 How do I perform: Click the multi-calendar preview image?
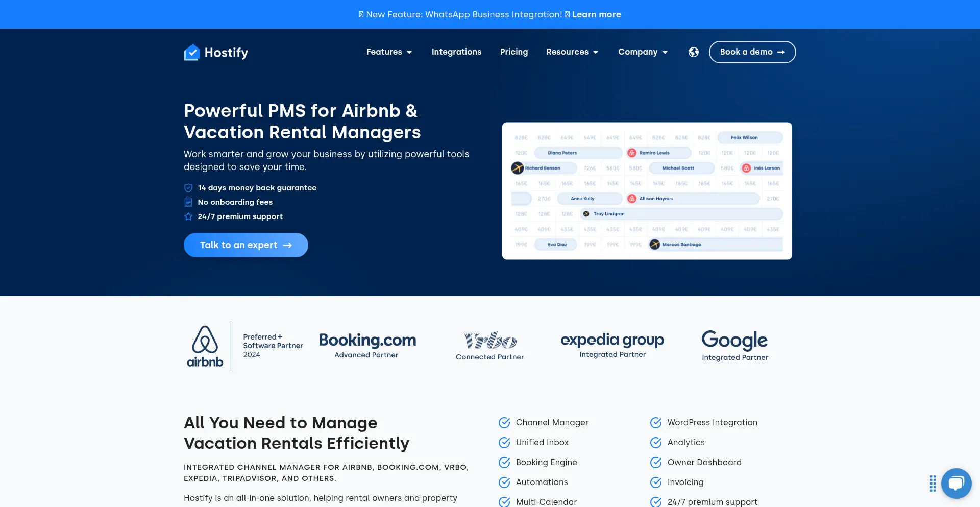pos(647,191)
